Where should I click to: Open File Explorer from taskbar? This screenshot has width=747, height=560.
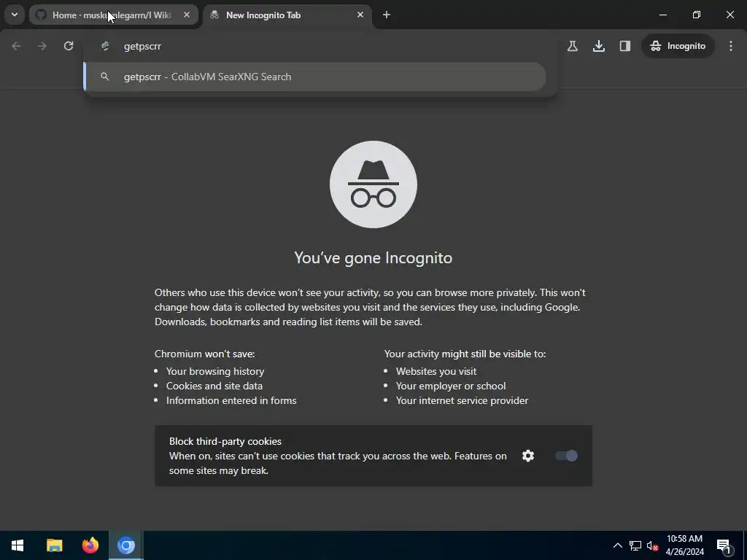coord(54,545)
